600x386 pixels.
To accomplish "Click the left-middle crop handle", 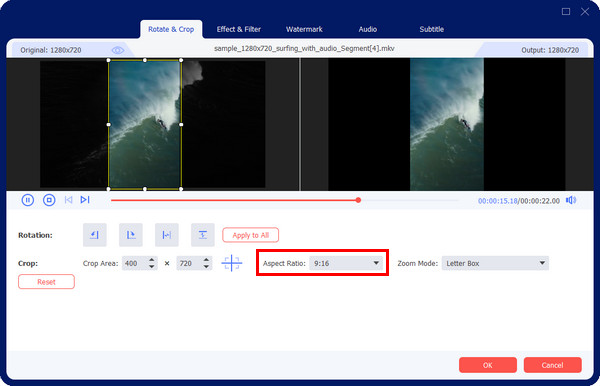I will (x=109, y=124).
